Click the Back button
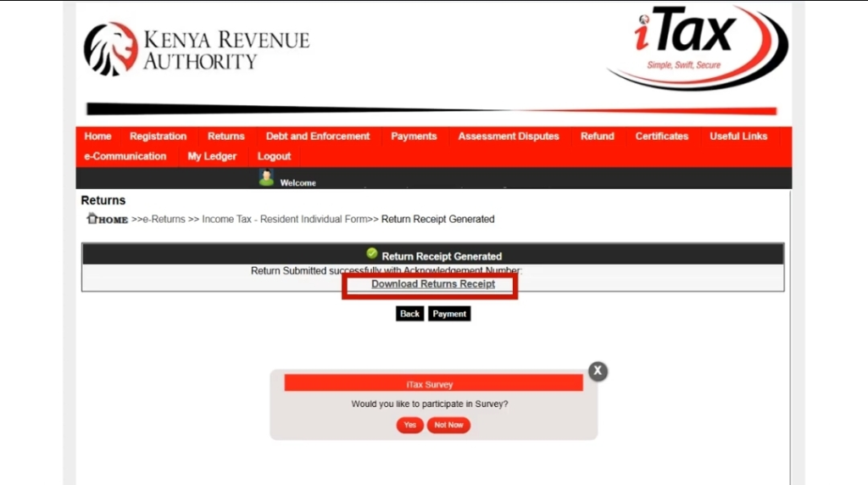The width and height of the screenshot is (868, 485). click(409, 314)
